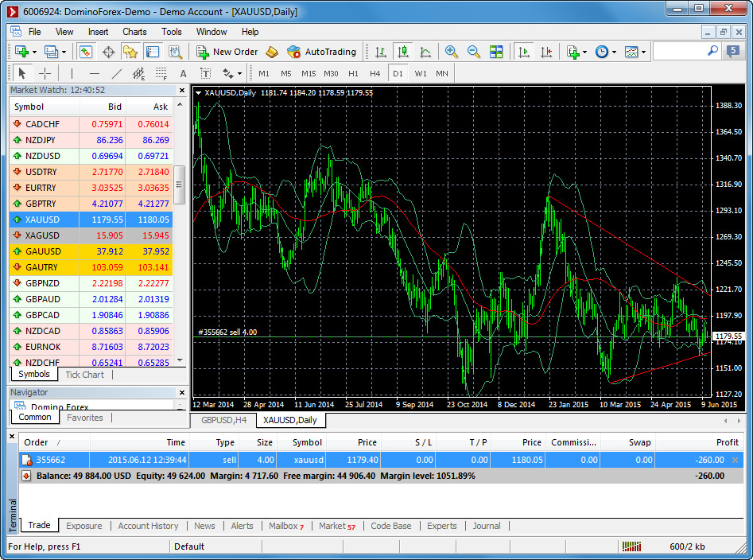
Task: Switch chart to line chart icon
Action: click(x=425, y=52)
